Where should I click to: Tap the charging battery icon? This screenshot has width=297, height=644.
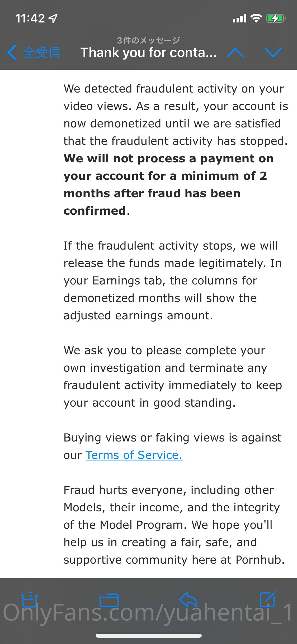pyautogui.click(x=276, y=18)
